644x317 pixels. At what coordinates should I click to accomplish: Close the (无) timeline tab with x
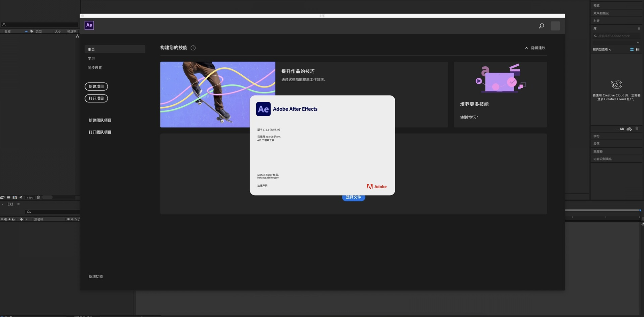click(x=3, y=204)
